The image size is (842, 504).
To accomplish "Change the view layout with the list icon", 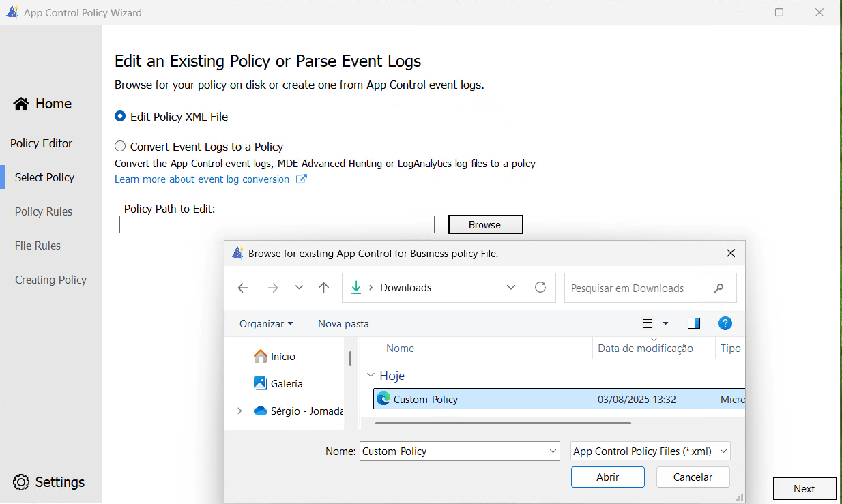I will click(x=648, y=323).
